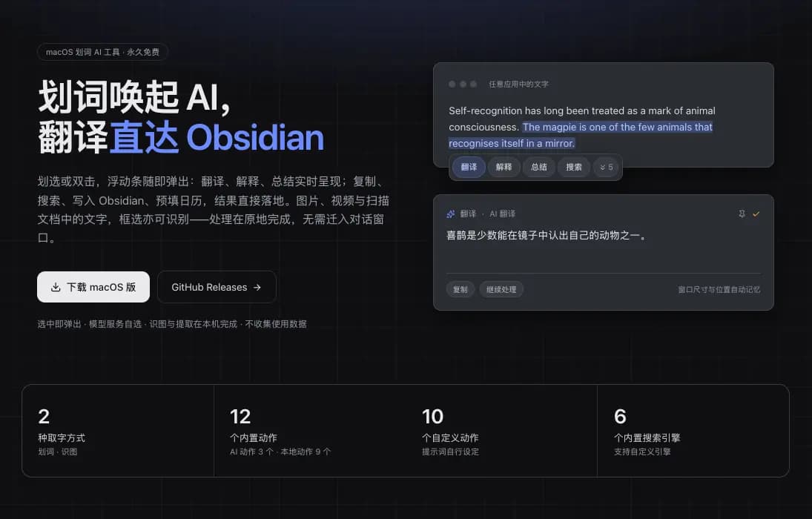The width and height of the screenshot is (812, 519).
Task: Click the 划词 · 识图 subtext
Action: click(58, 452)
